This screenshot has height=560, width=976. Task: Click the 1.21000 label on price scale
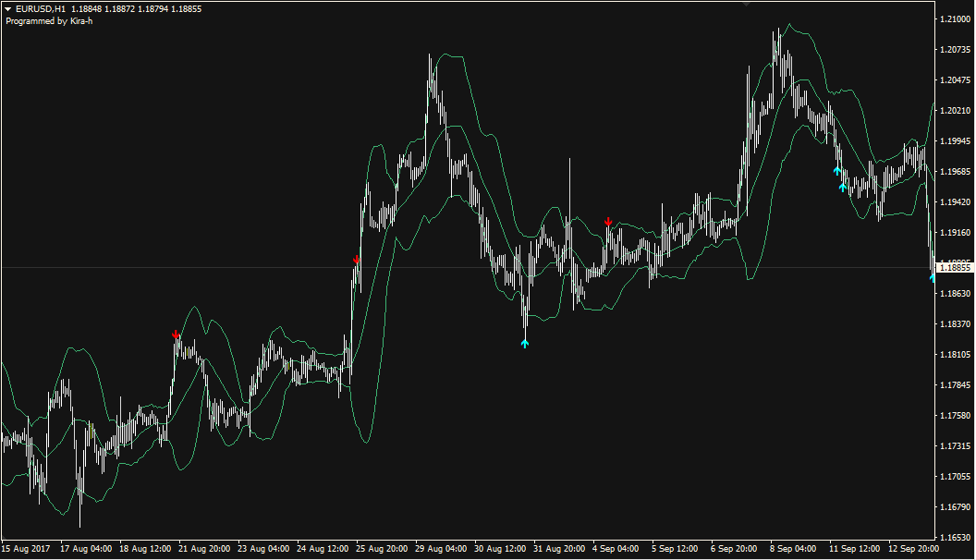click(954, 19)
